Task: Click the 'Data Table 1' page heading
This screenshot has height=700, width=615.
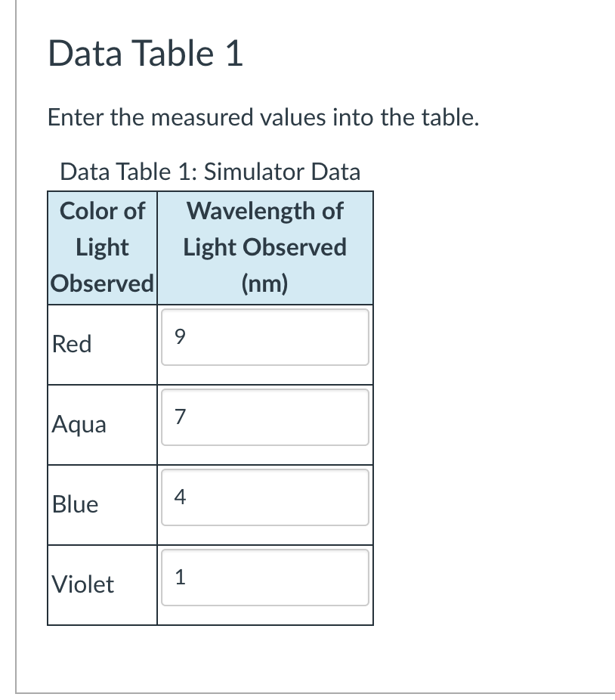Action: 146,53
